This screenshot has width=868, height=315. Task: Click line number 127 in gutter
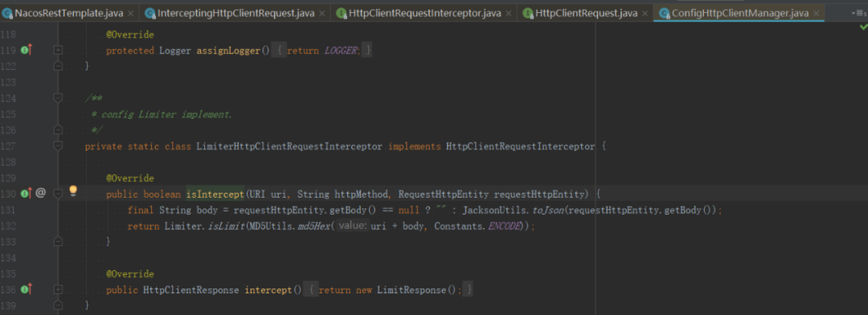[x=8, y=146]
